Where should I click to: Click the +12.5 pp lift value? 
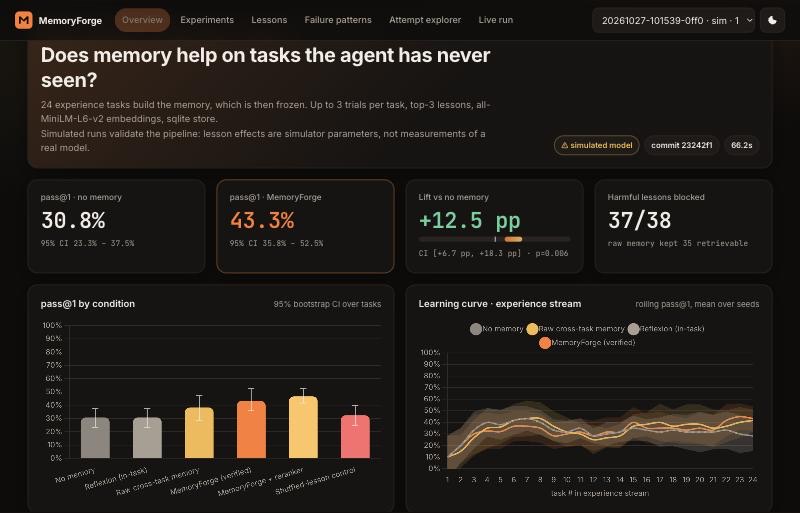[469, 221]
